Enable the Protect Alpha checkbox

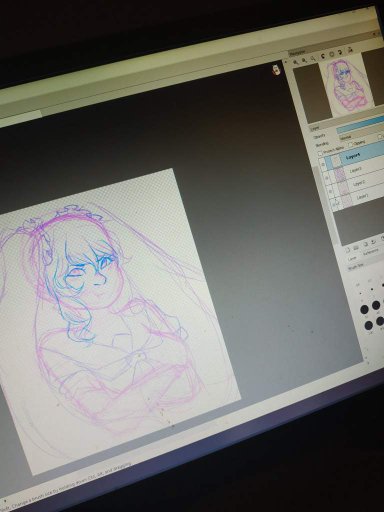tap(320, 153)
